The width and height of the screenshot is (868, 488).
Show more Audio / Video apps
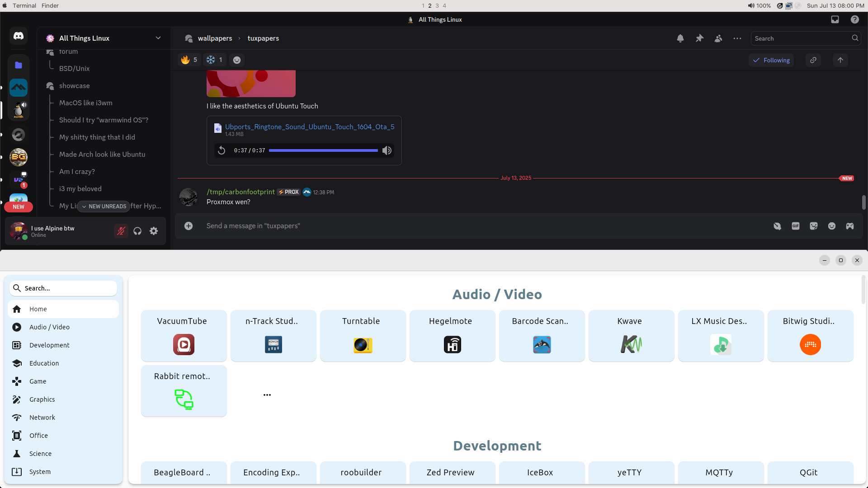pyautogui.click(x=267, y=395)
